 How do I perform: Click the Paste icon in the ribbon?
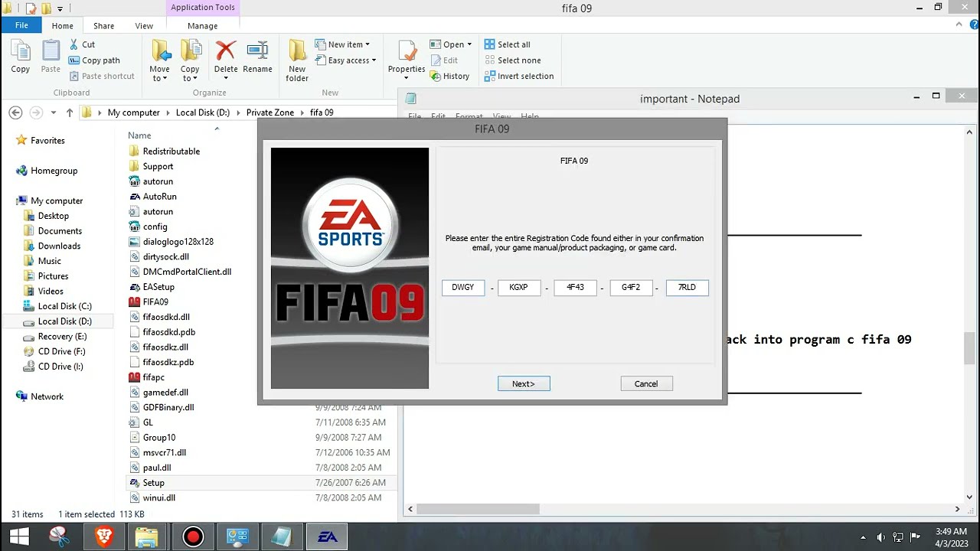pyautogui.click(x=51, y=57)
